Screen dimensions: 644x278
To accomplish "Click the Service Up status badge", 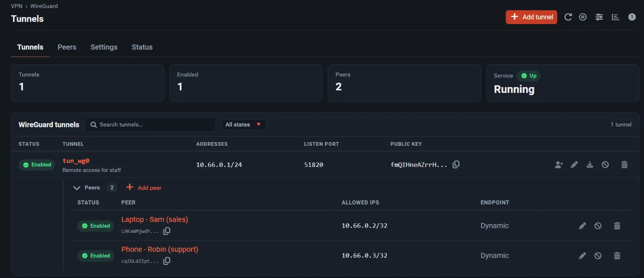I will pos(529,76).
